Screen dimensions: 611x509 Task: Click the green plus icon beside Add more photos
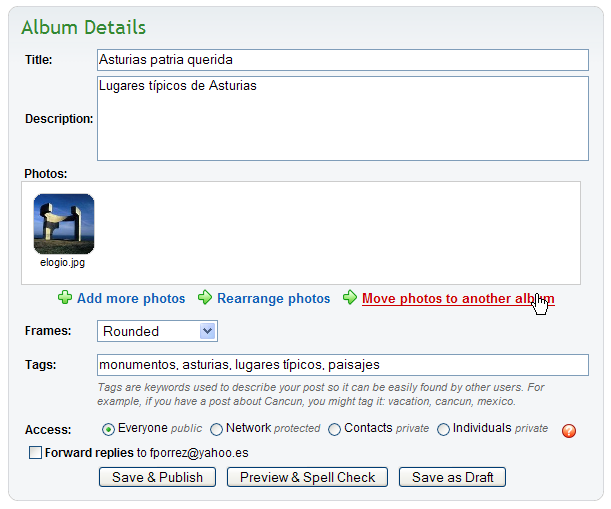(65, 298)
